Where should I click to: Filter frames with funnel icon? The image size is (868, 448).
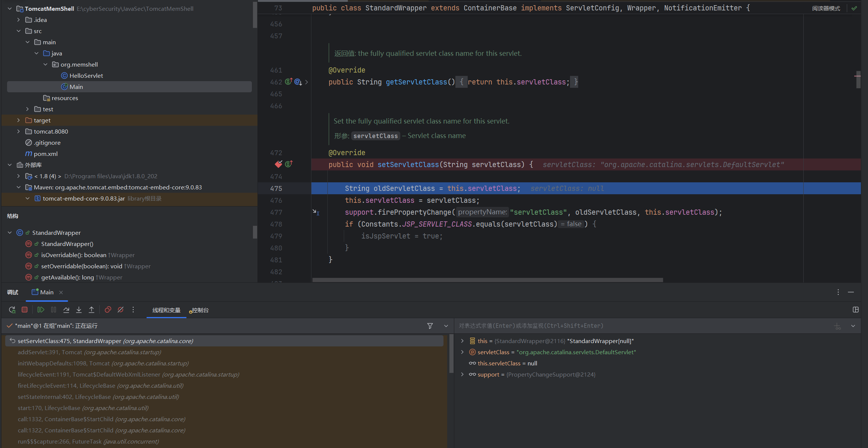[x=430, y=326]
